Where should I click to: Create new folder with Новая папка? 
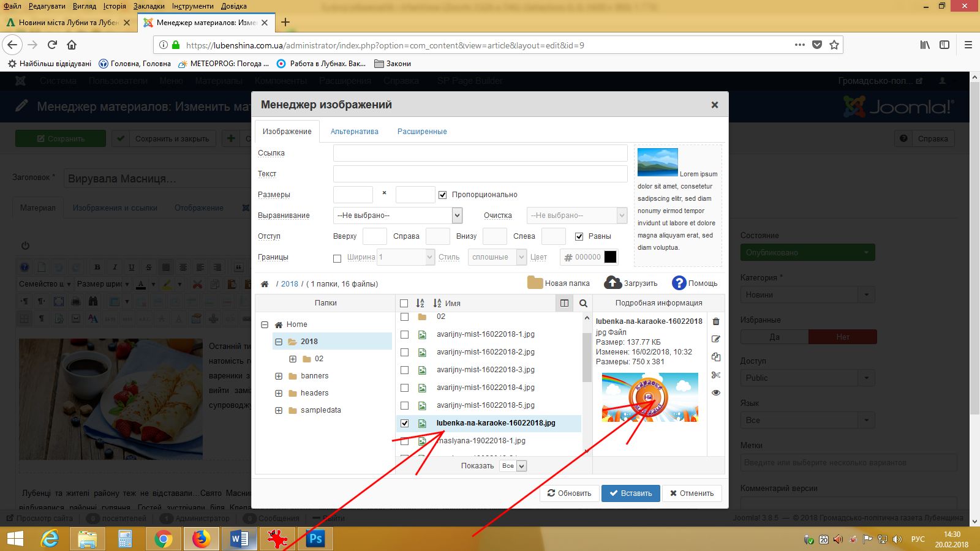(559, 283)
